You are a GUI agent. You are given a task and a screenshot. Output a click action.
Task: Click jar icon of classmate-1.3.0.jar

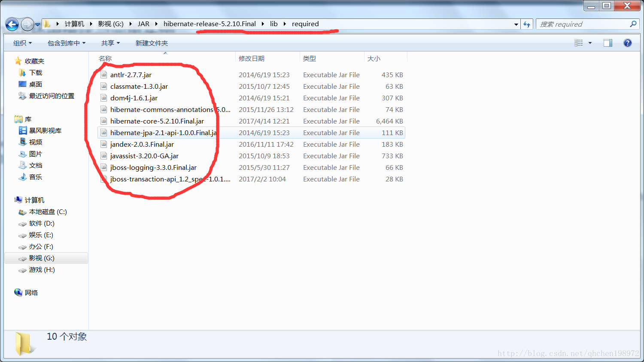(x=103, y=86)
